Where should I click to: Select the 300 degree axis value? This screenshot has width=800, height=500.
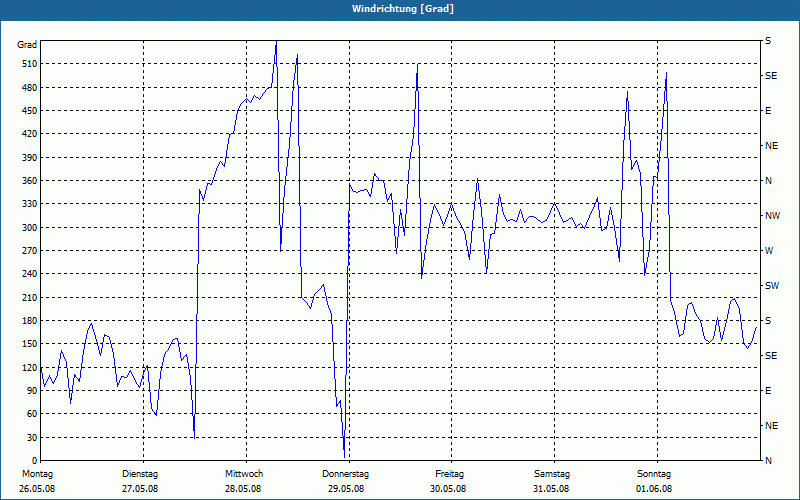pyautogui.click(x=30, y=228)
